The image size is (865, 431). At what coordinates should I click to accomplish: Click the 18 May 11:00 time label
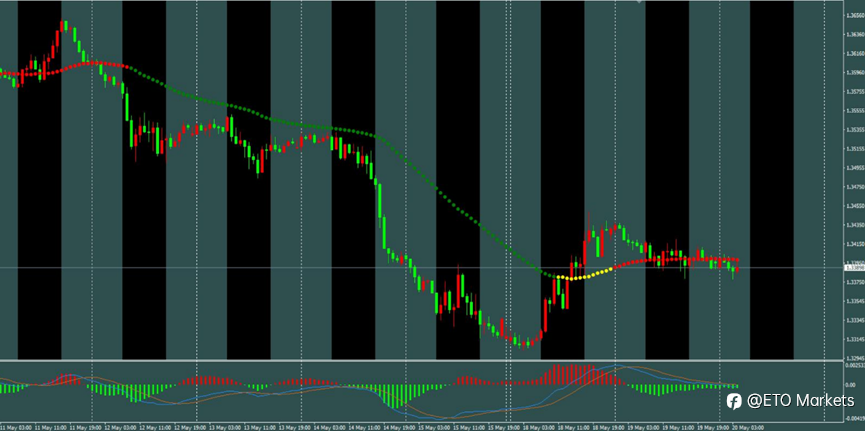coord(576,428)
